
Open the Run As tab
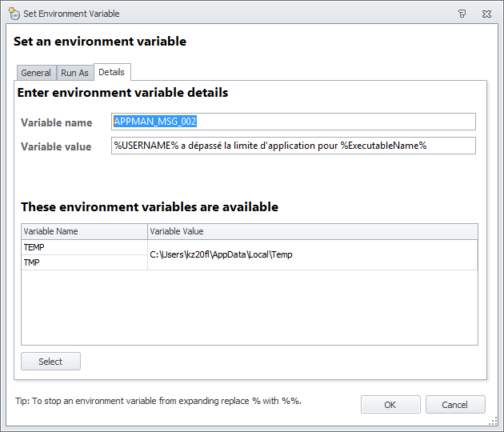[74, 73]
